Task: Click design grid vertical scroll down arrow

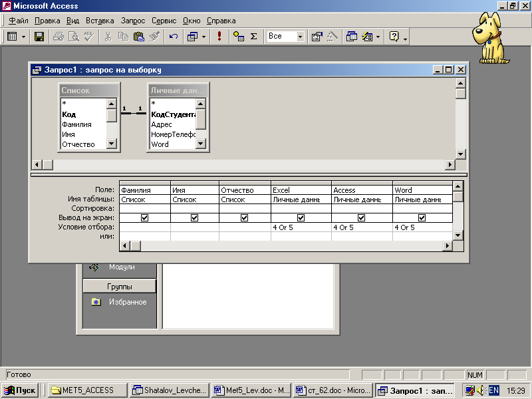Action: 458,235
